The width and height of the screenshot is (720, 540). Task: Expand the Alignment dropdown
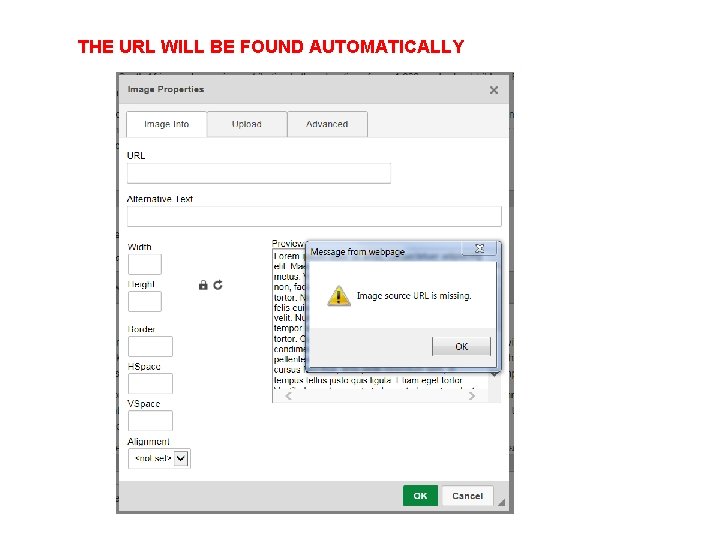159,458
